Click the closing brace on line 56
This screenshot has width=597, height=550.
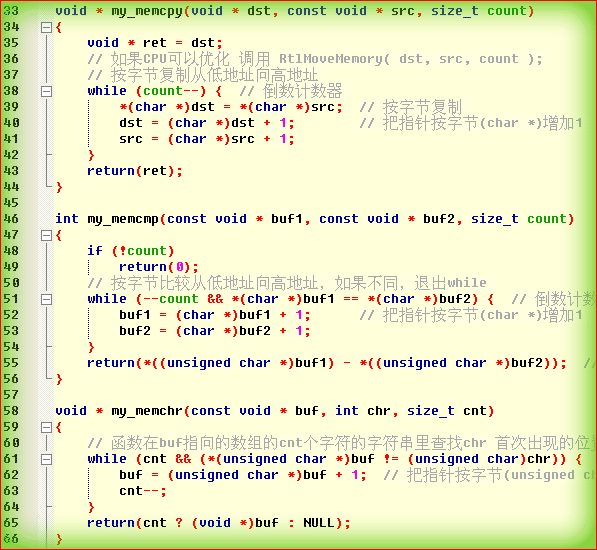[x=59, y=379]
